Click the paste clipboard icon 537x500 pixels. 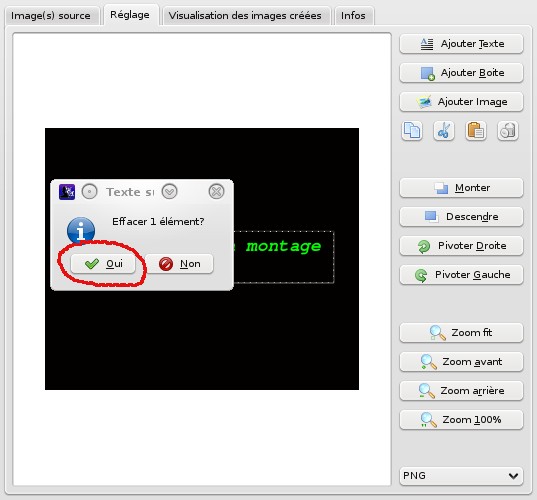click(476, 131)
